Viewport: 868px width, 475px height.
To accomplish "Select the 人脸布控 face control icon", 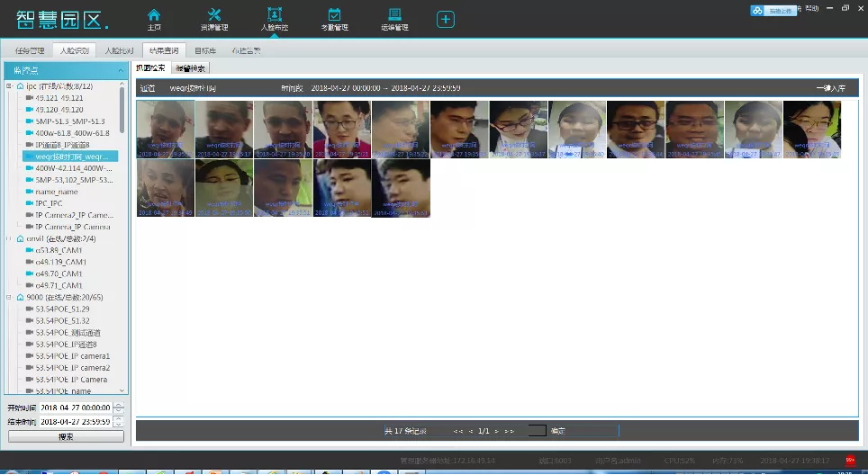I will (274, 18).
